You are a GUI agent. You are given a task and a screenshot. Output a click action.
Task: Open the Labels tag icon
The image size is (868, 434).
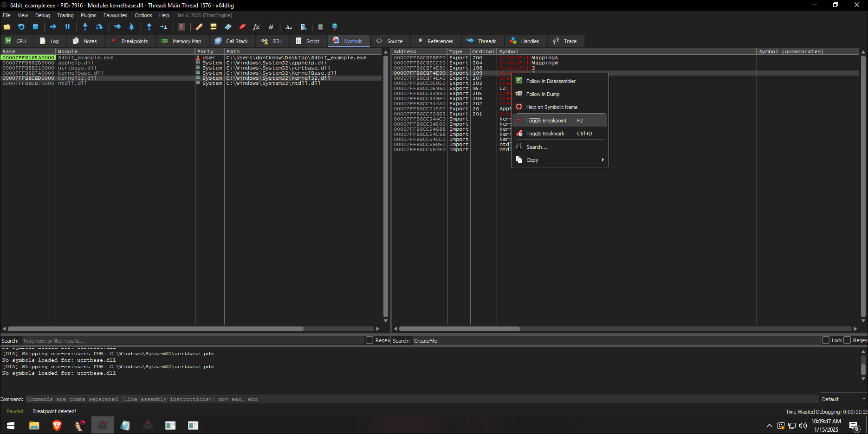(x=228, y=27)
